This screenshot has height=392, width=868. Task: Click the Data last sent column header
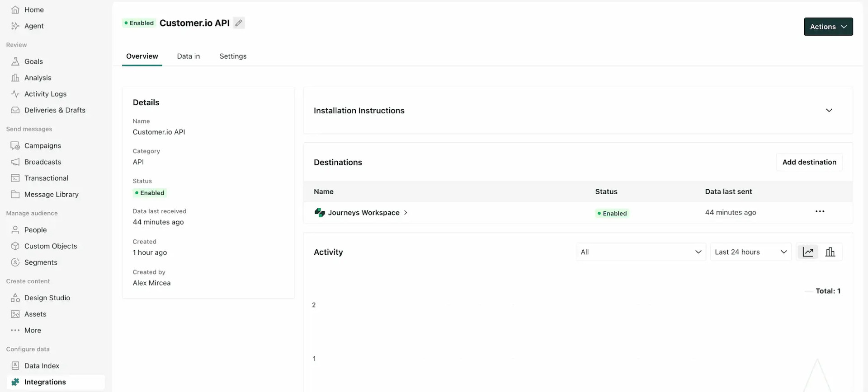(x=728, y=191)
